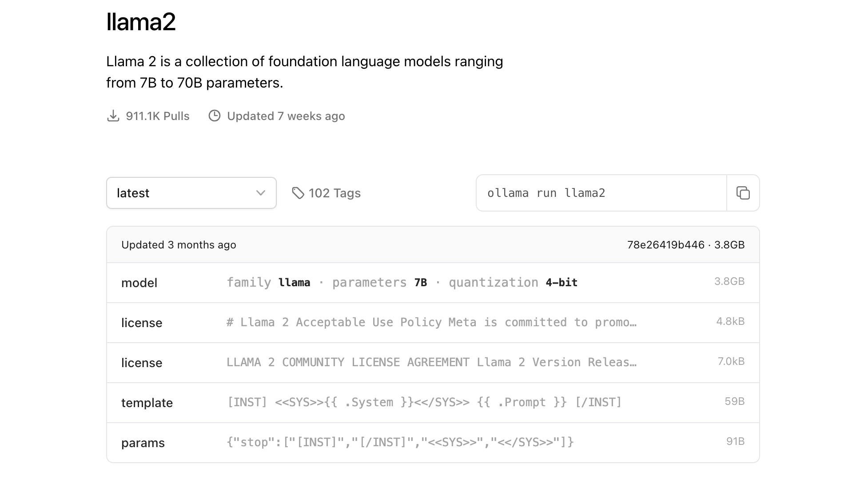Screen dimensions: 868x480
Task: Click the 4.8kB license size value
Action: 730,321
